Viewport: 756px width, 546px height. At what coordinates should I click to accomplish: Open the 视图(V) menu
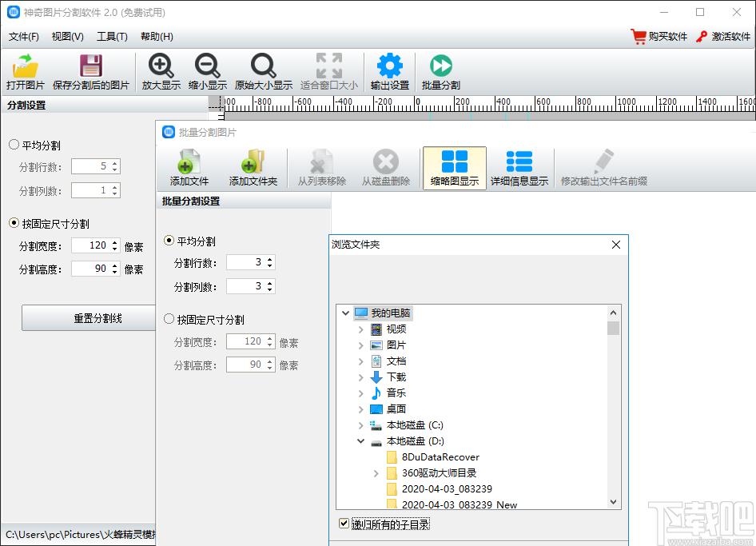pos(67,37)
